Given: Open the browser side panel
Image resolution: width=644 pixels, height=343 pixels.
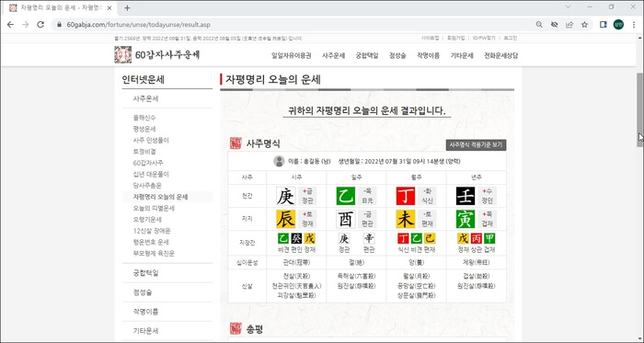Looking at the screenshot, I should 604,25.
